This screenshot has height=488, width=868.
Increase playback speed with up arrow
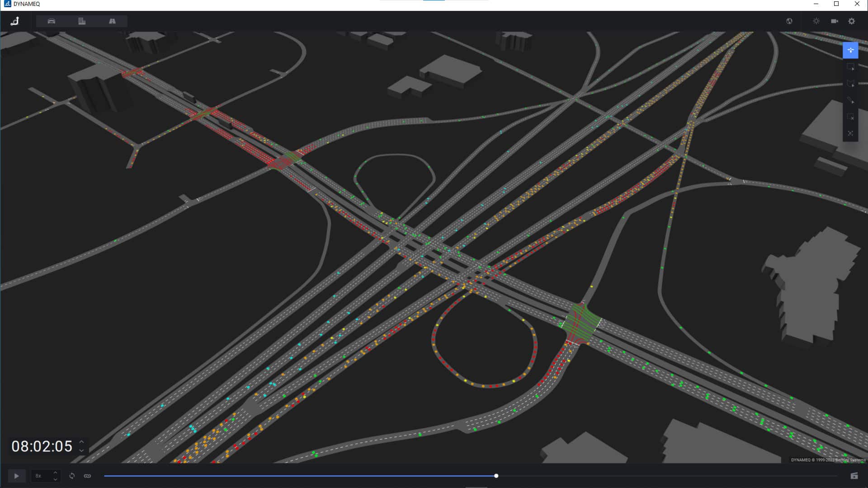tap(55, 473)
